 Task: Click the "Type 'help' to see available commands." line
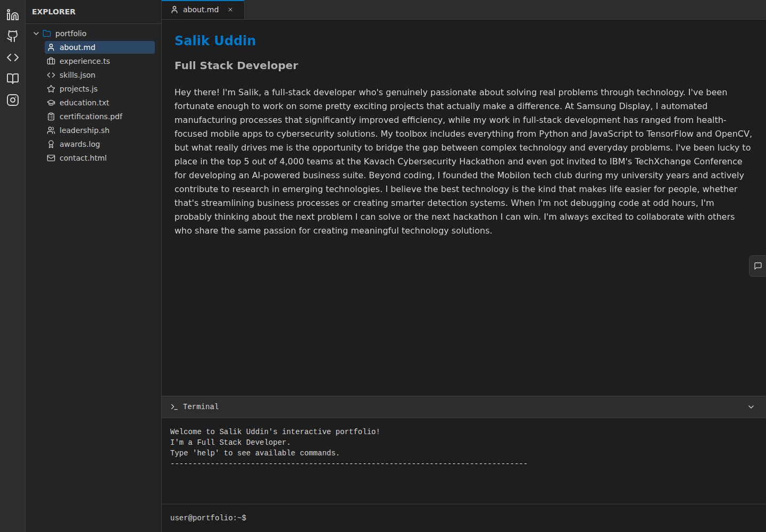point(255,453)
